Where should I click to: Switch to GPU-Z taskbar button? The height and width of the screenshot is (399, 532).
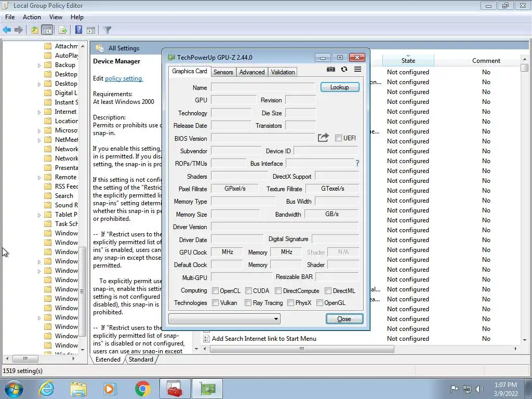(x=207, y=389)
